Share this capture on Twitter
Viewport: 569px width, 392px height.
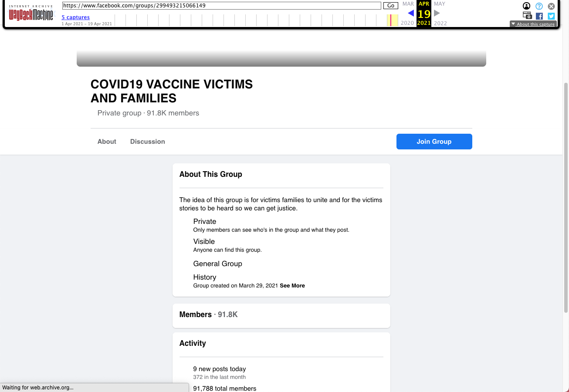pos(551,16)
